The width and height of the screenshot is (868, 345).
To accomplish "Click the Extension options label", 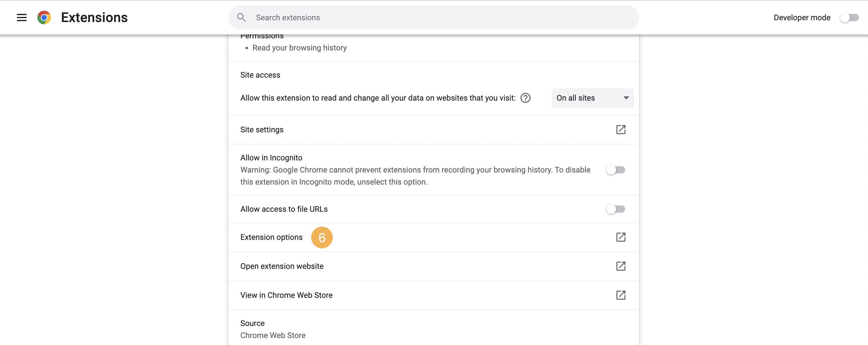I will [x=271, y=237].
